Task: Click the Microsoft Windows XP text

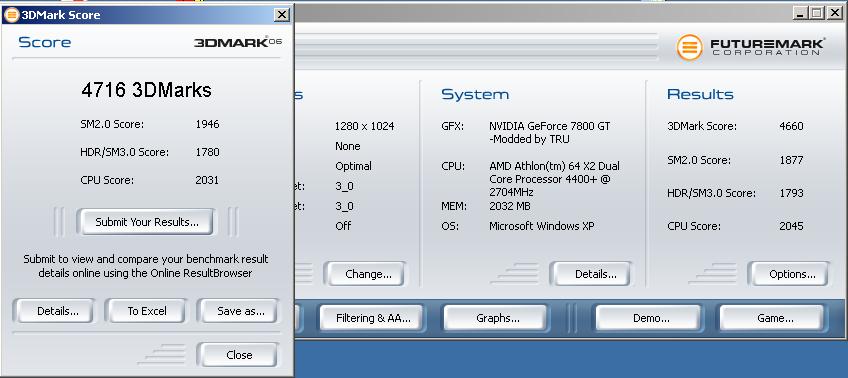Action: 541,226
